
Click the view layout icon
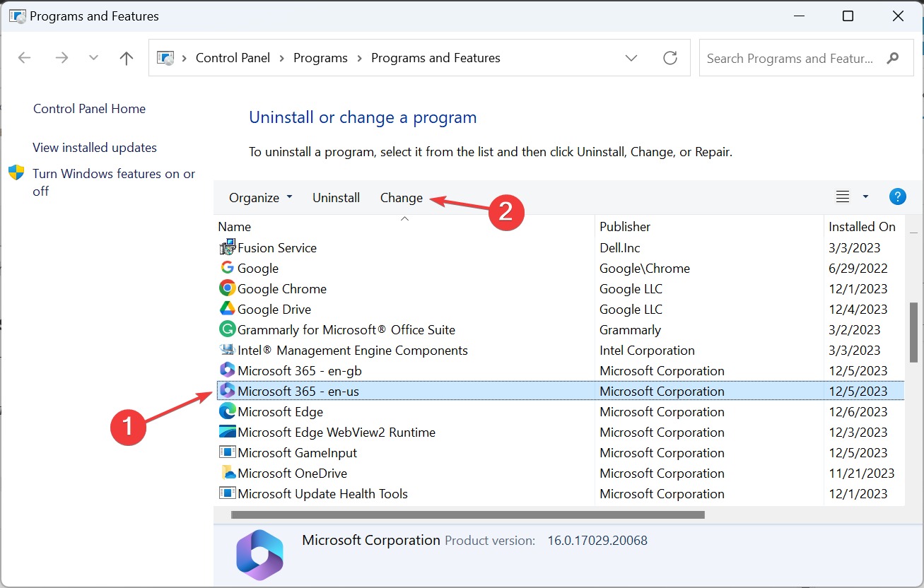point(843,197)
